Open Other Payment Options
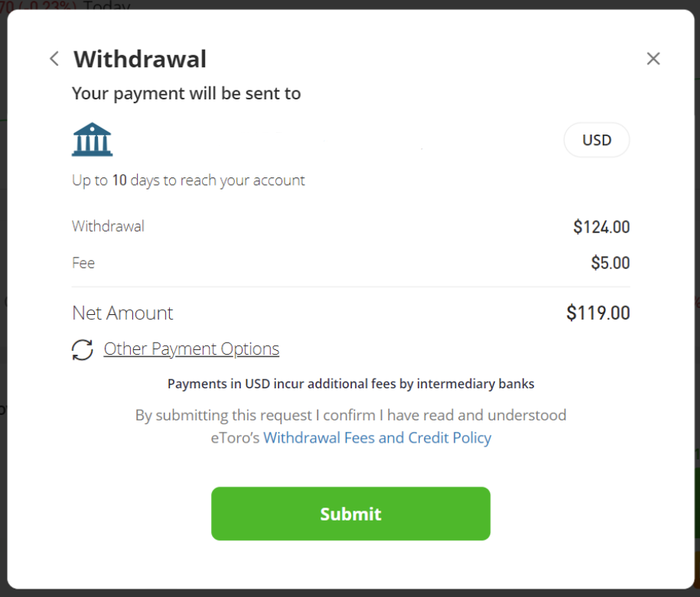700x597 pixels. (x=191, y=349)
